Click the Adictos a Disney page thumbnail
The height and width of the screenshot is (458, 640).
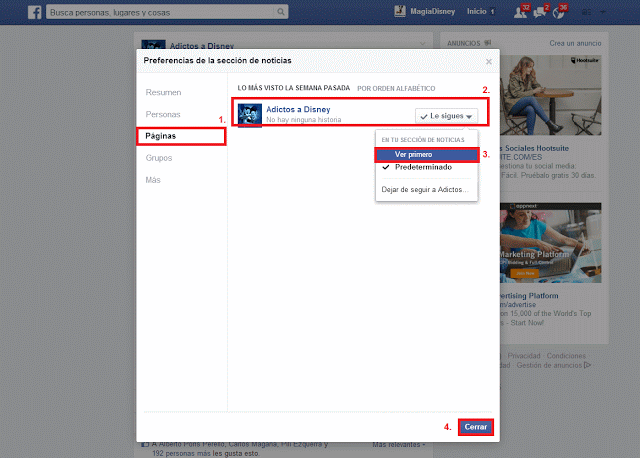[x=250, y=115]
